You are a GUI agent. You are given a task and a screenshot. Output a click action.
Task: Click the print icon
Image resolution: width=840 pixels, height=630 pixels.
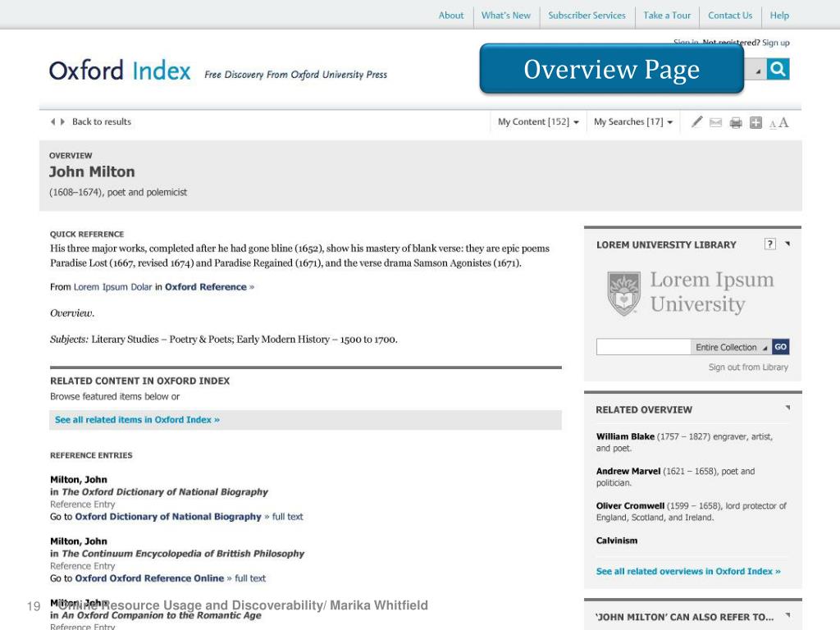point(736,123)
